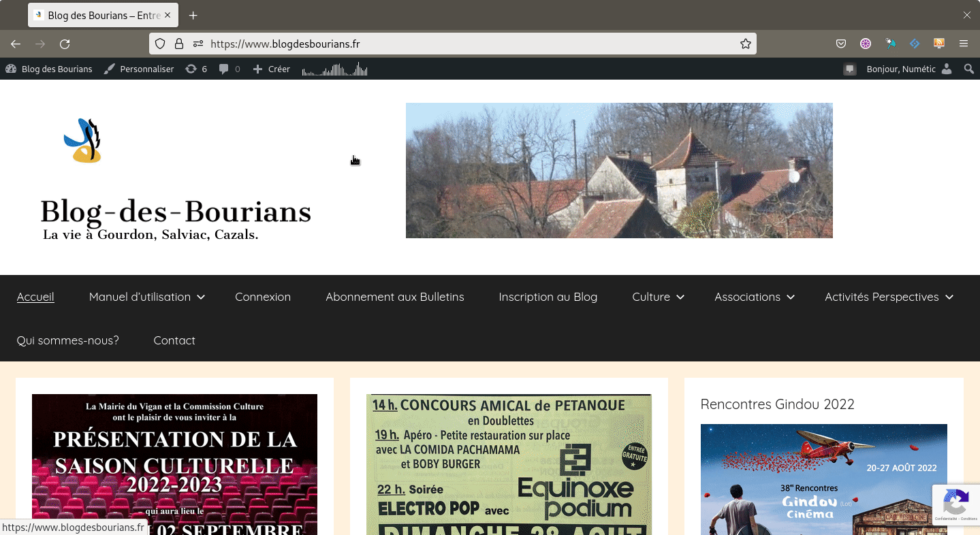Go to Abonnement aux Bulletins page
This screenshot has height=535, width=980.
point(394,297)
